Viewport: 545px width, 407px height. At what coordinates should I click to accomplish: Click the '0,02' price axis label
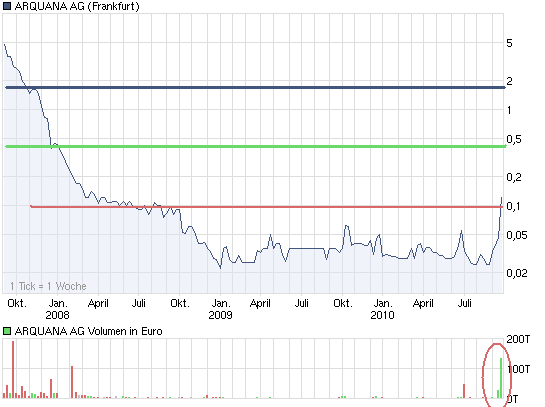coord(516,273)
